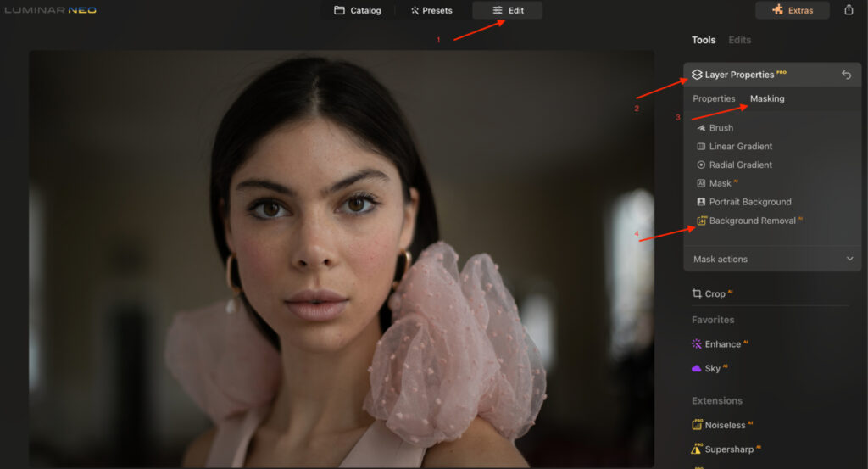This screenshot has width=868, height=469.
Task: Select the Brush masking tool
Action: point(721,128)
